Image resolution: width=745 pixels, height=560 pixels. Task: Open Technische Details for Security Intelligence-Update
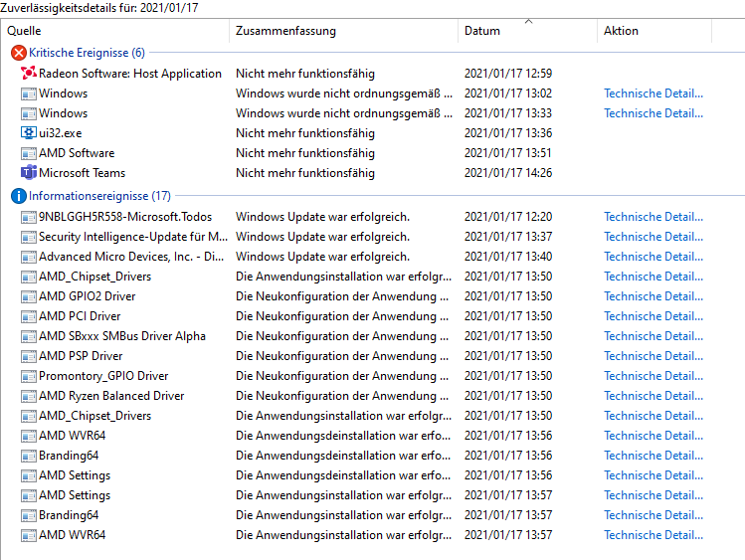[x=653, y=237]
